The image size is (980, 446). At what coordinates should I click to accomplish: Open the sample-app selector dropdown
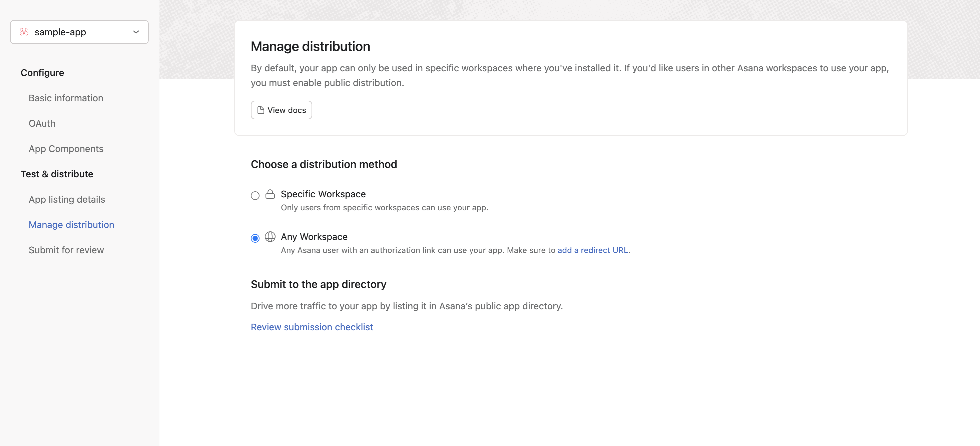point(79,32)
